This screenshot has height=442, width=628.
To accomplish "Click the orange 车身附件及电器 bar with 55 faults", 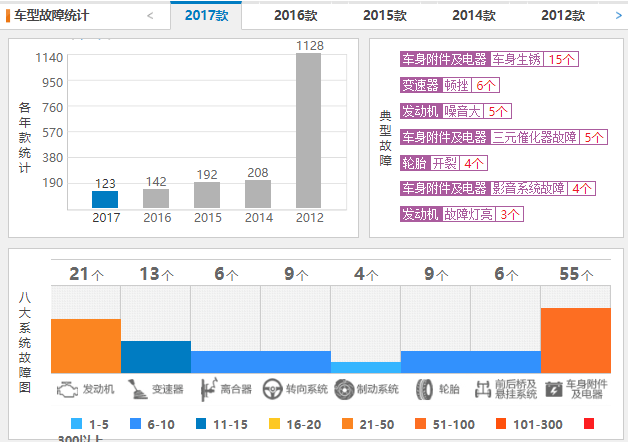I will click(576, 340).
